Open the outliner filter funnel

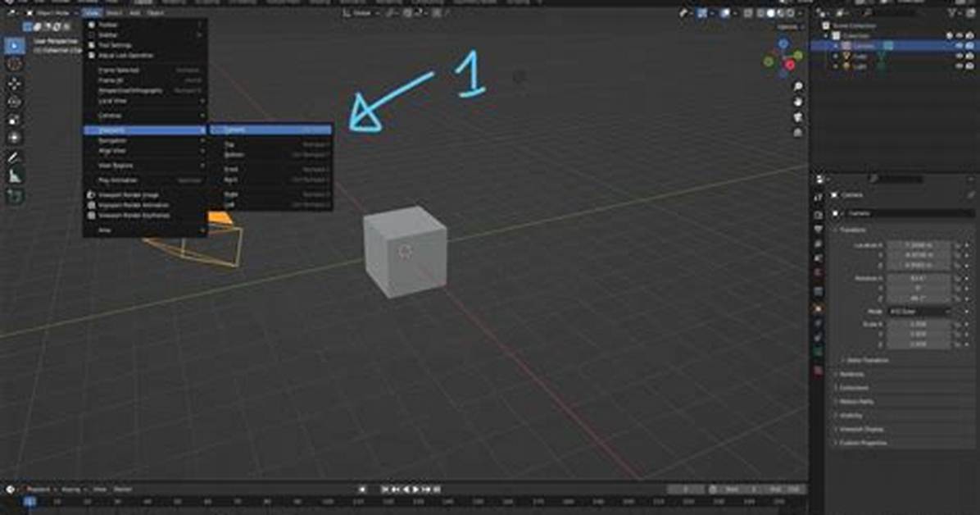[952, 12]
